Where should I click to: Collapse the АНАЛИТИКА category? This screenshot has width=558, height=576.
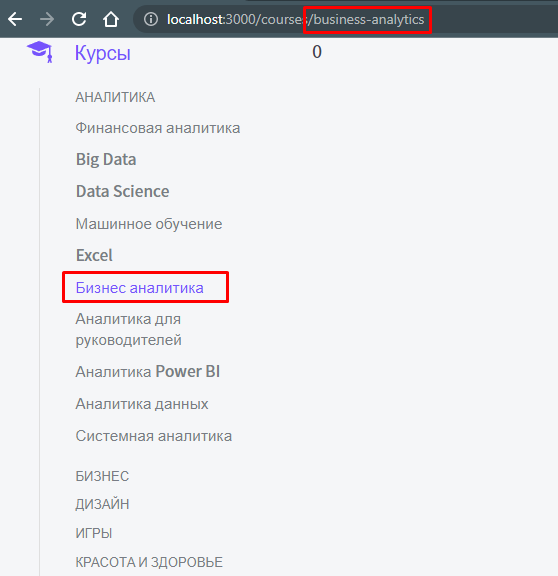115,97
